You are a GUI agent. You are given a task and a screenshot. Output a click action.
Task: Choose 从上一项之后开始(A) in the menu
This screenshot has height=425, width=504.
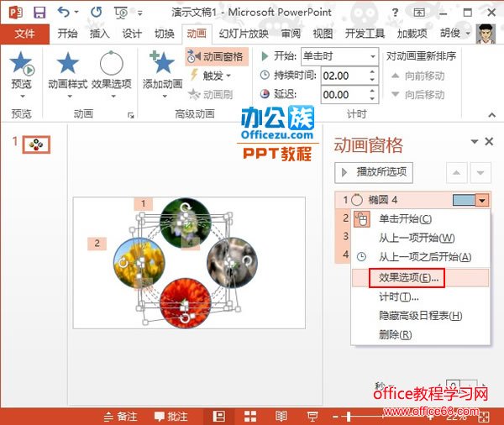pos(421,257)
